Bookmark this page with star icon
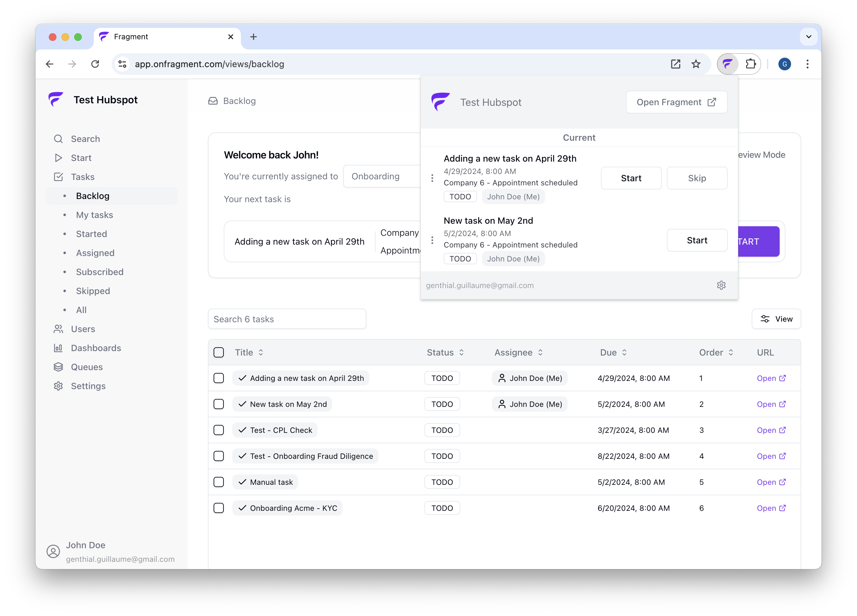 pos(696,64)
